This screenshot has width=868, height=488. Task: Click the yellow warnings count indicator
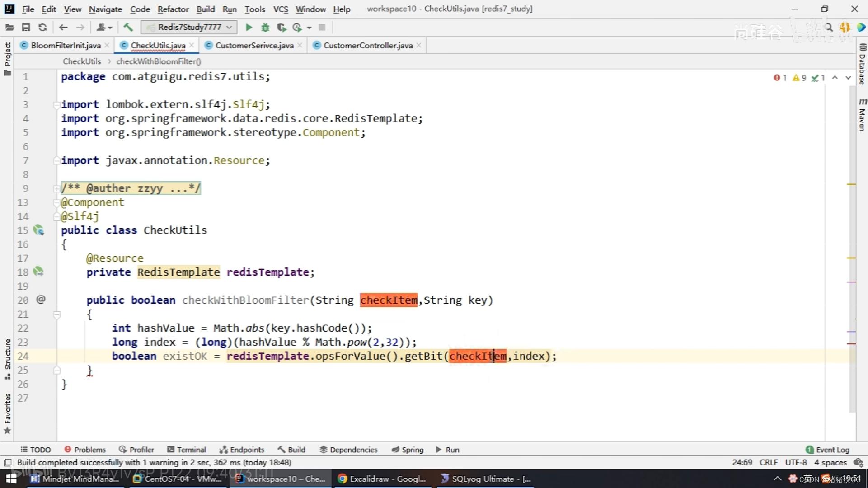[799, 78]
